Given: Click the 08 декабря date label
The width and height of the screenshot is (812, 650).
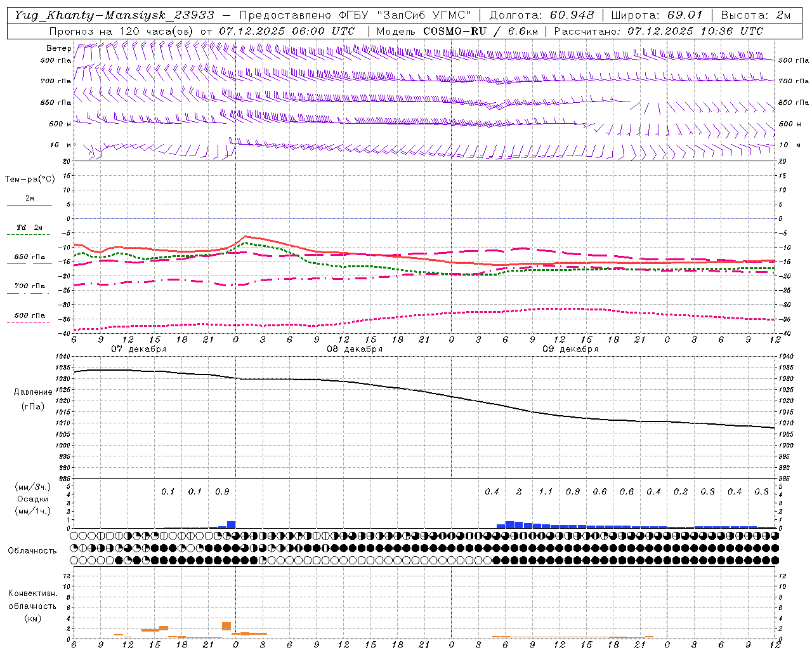Looking at the screenshot, I should coord(355,349).
